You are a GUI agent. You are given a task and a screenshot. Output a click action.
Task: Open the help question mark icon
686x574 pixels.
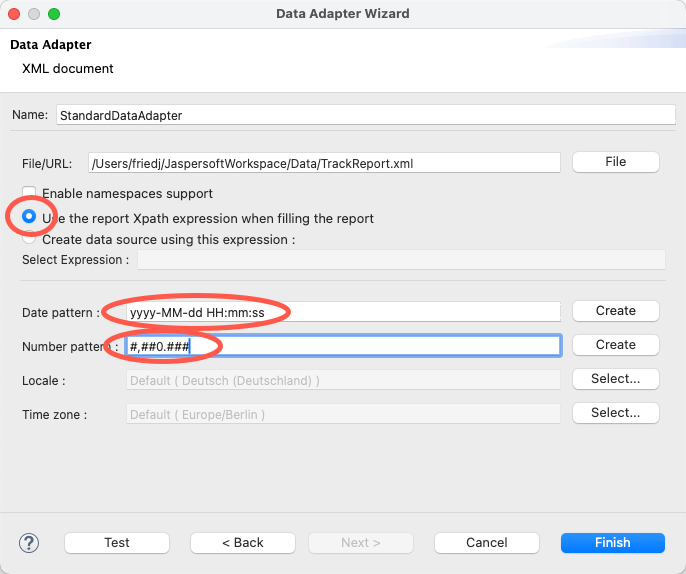pyautogui.click(x=29, y=542)
